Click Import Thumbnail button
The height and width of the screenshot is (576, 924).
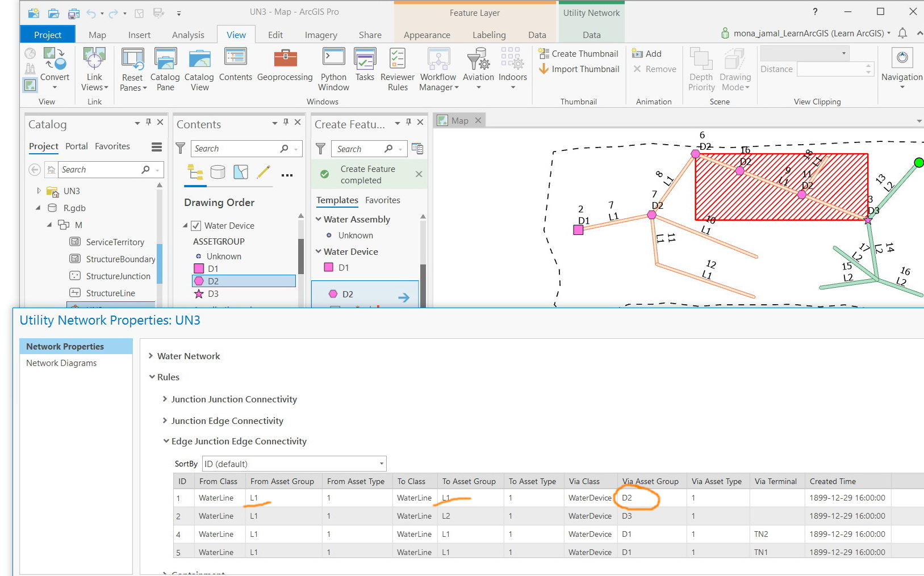[x=579, y=69]
